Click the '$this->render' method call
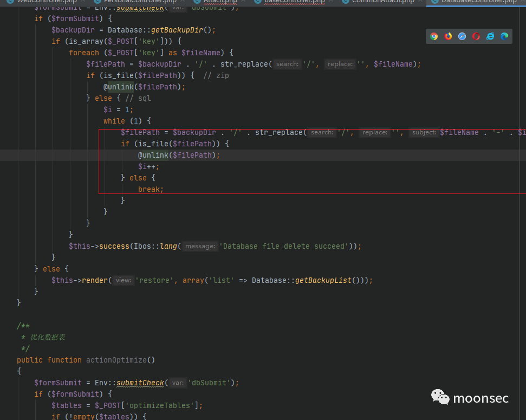The image size is (526, 420). (x=80, y=280)
